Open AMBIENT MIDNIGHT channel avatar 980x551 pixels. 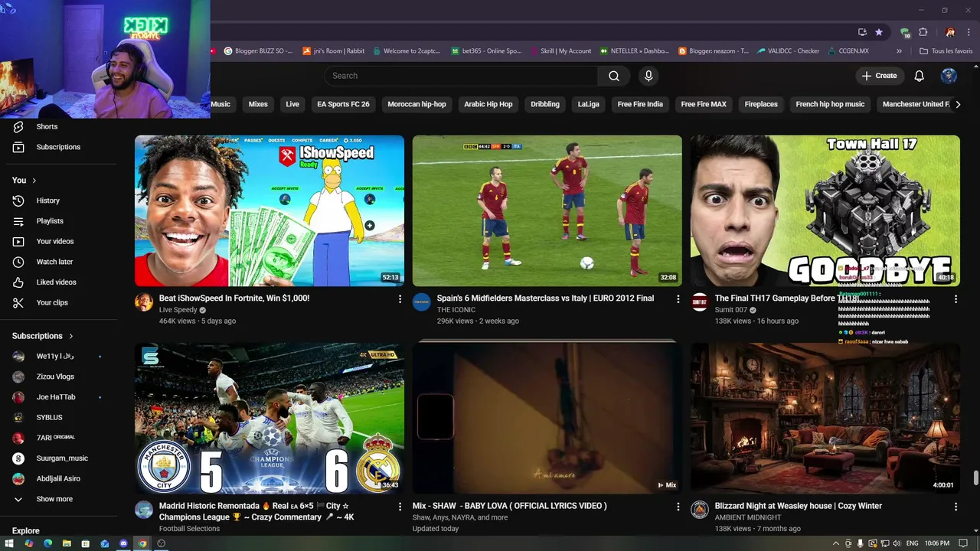click(x=700, y=510)
